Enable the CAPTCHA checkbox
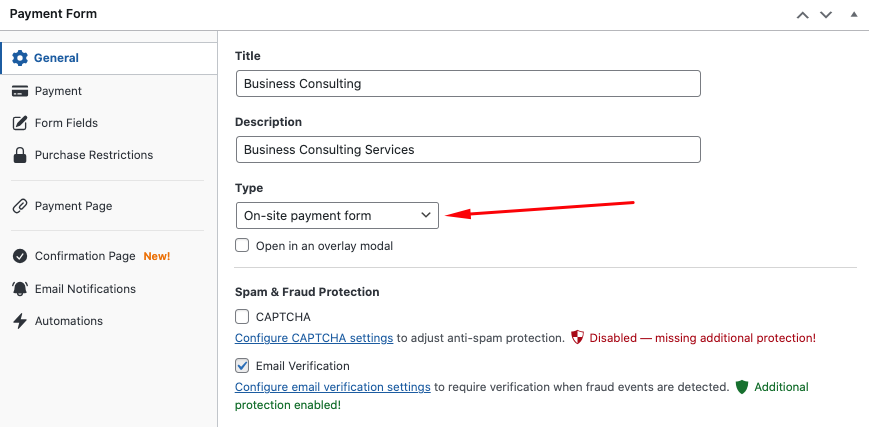Screen dimensions: 869x427 (242, 317)
